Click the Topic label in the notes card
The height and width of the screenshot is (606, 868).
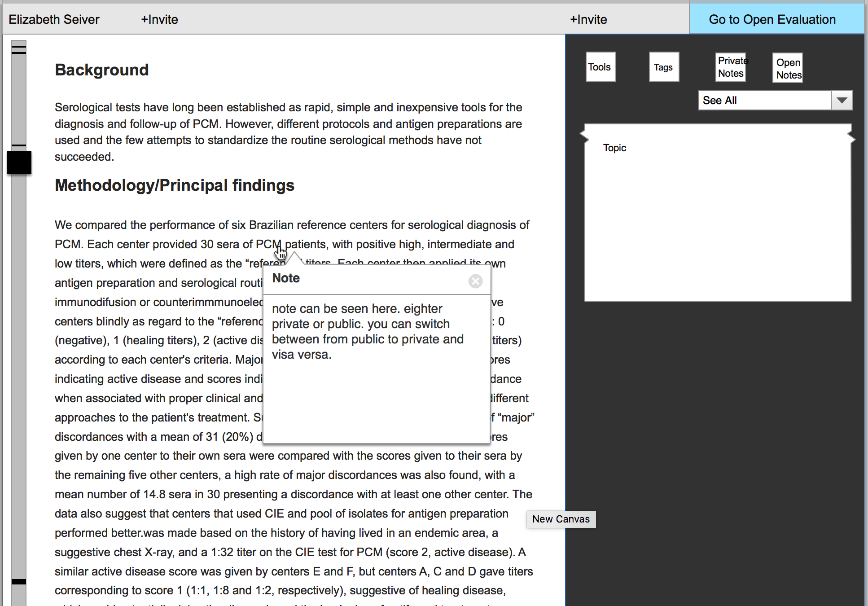[614, 148]
